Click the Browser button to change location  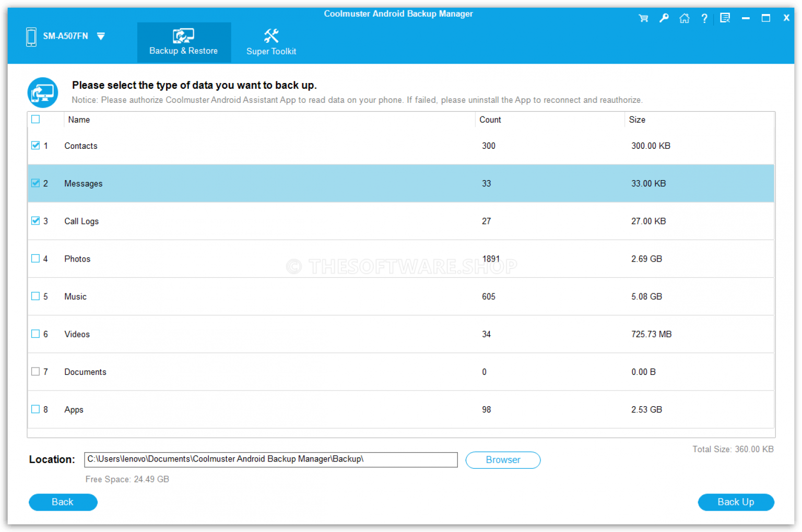tap(502, 460)
